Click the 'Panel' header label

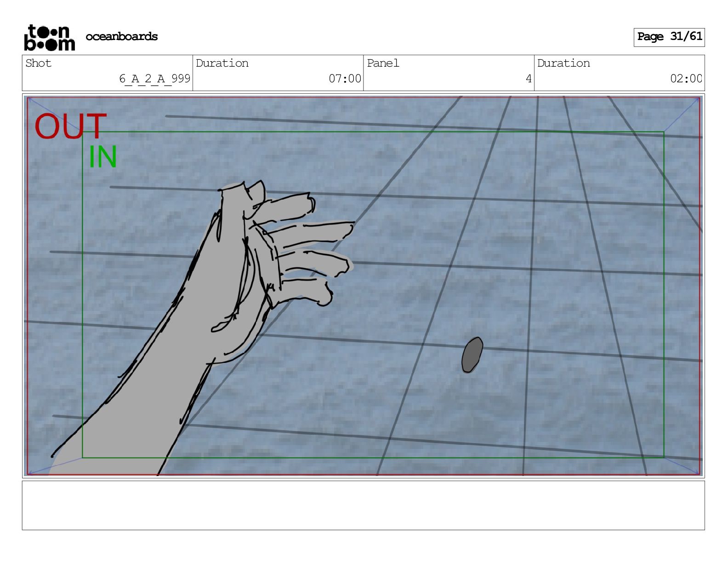[x=383, y=63]
